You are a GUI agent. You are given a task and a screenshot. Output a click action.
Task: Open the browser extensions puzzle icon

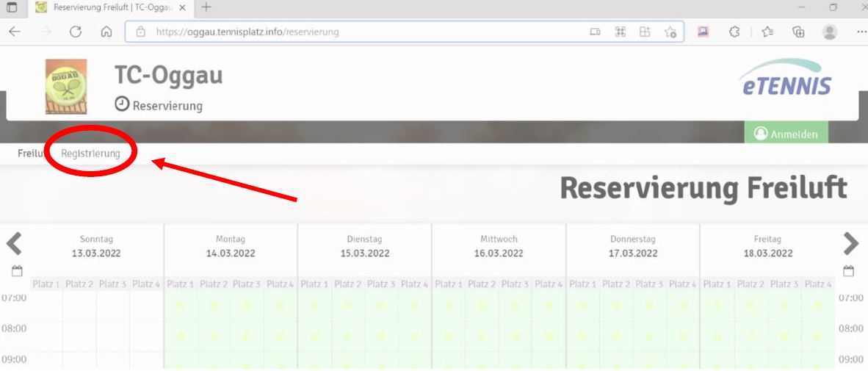(x=733, y=32)
